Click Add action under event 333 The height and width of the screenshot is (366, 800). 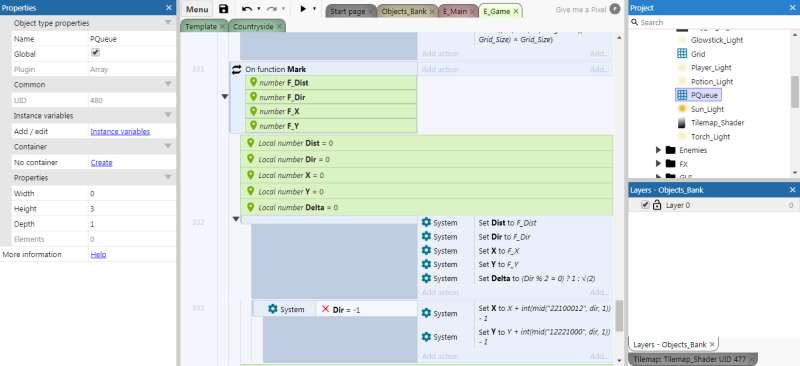(x=440, y=356)
